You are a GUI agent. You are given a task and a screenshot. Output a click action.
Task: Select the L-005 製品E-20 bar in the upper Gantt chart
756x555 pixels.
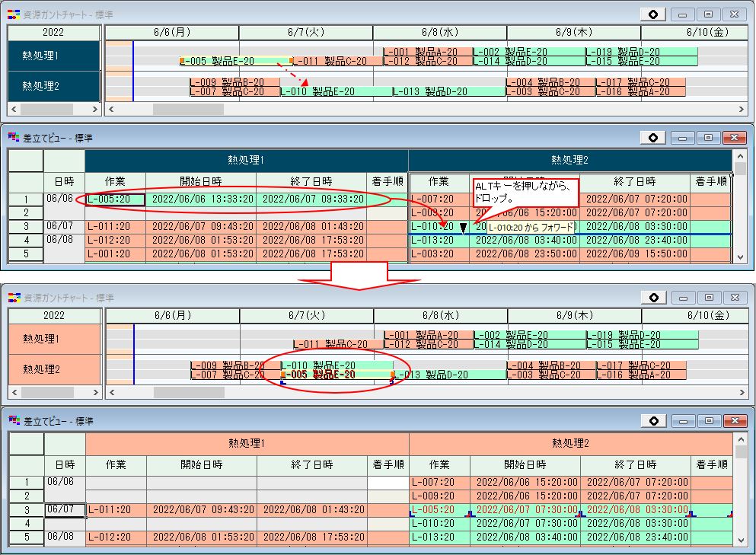(236, 61)
